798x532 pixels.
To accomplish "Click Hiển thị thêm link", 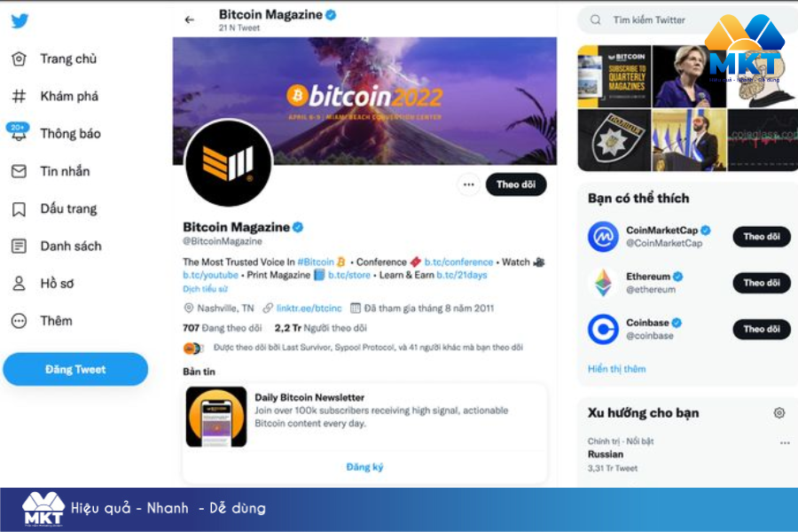I will click(616, 369).
